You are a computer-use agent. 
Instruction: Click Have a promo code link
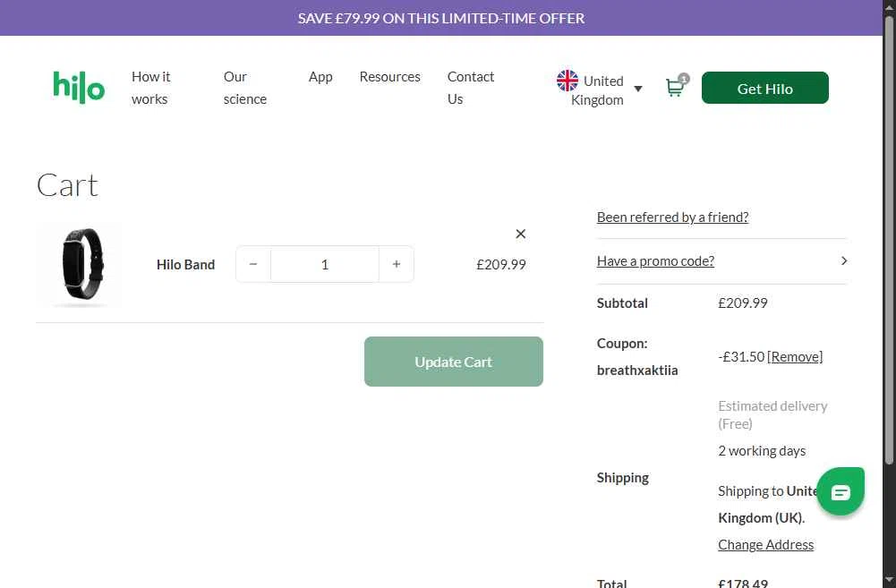coord(655,261)
